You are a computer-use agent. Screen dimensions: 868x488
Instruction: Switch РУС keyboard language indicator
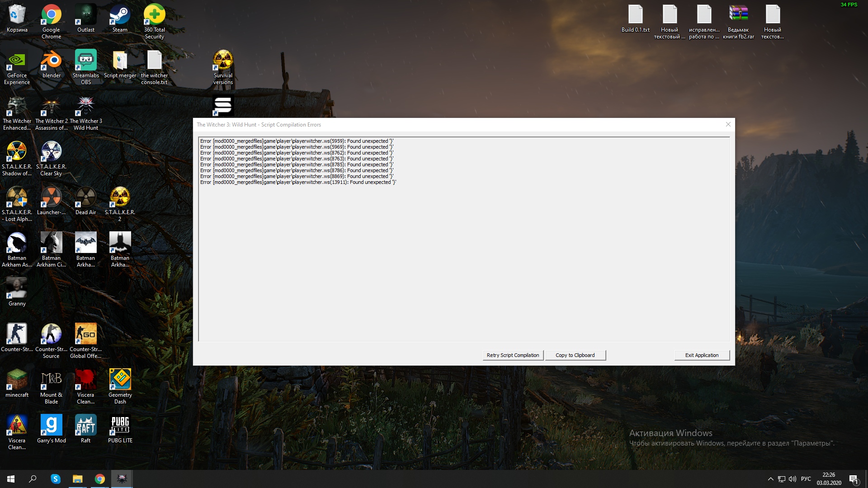[806, 479]
